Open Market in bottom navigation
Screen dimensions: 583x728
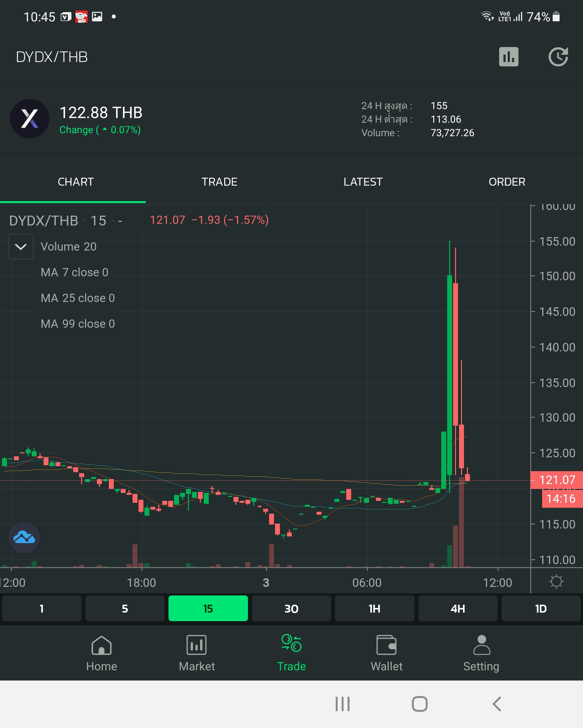click(197, 653)
